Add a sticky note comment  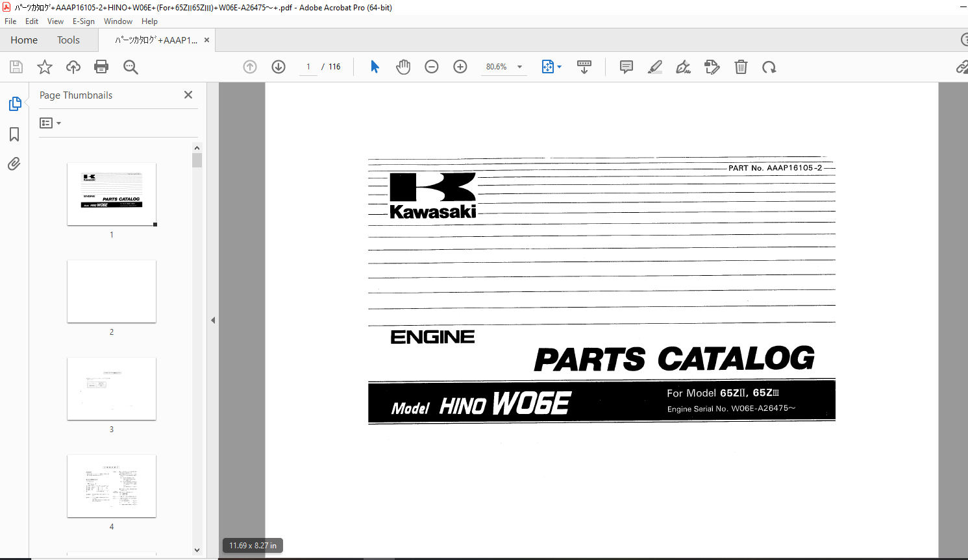coord(627,67)
